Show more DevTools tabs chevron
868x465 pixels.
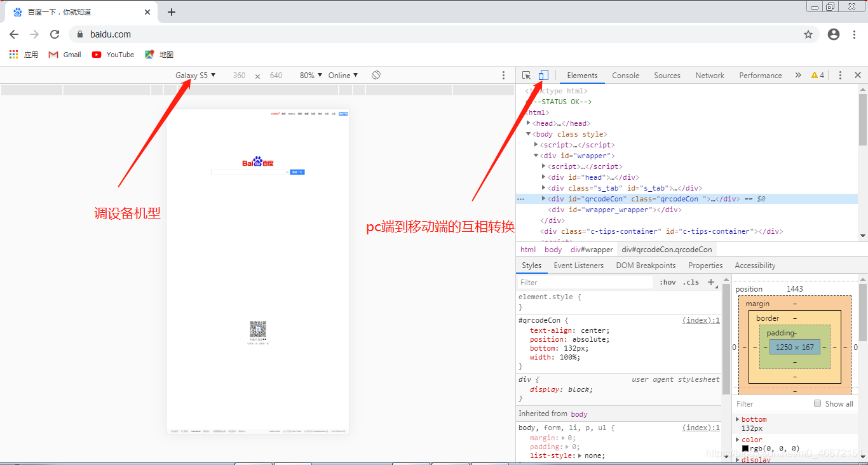[x=798, y=75]
